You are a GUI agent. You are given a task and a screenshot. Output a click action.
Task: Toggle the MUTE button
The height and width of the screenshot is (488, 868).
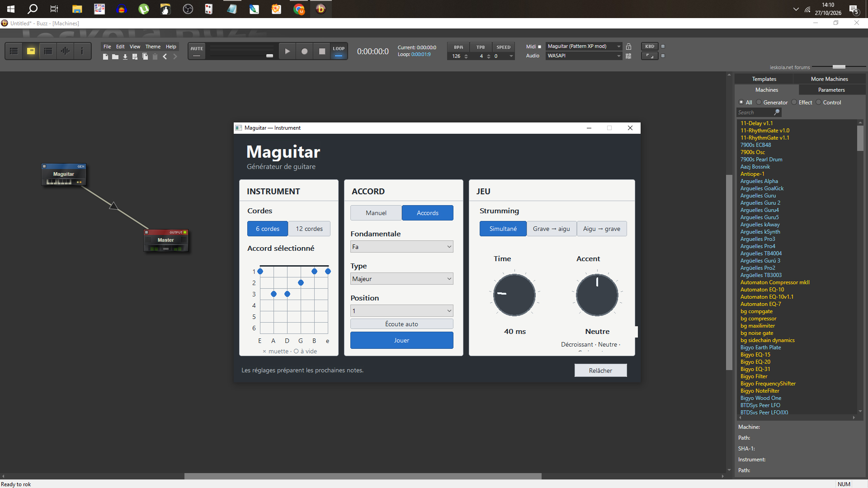197,51
